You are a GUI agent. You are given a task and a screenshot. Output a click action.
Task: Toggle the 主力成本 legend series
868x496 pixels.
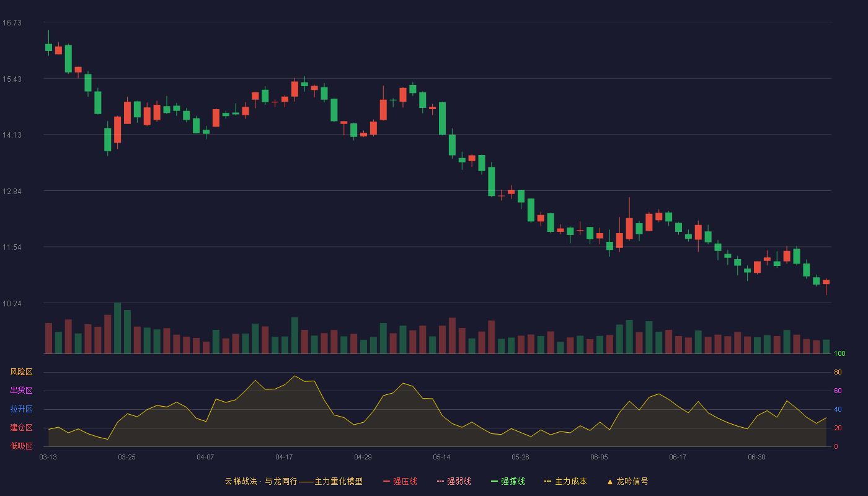565,481
